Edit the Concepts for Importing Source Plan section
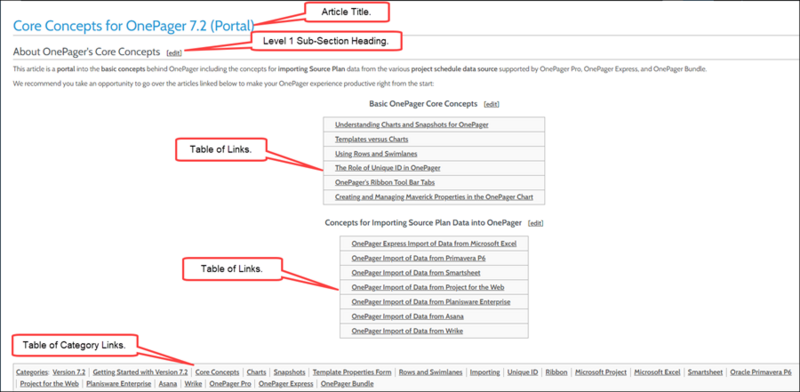 [x=536, y=224]
